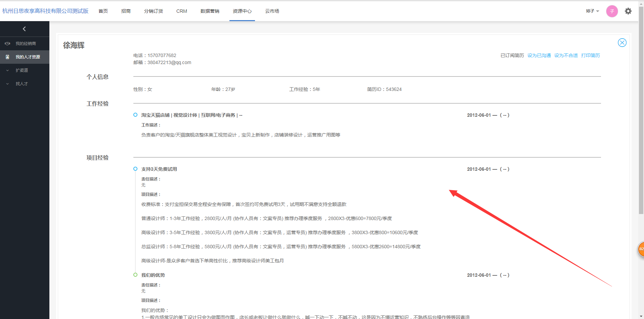The width and height of the screenshot is (644, 319).
Task: Click the 我的人才资源 document icon
Action: [x=7, y=57]
